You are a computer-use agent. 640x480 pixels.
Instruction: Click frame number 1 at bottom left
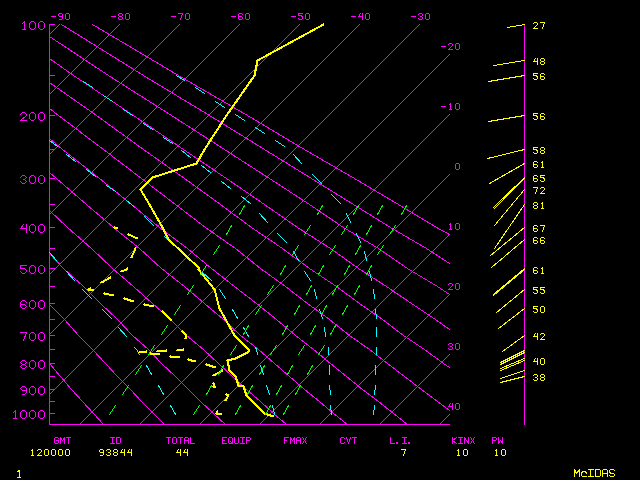click(x=19, y=472)
